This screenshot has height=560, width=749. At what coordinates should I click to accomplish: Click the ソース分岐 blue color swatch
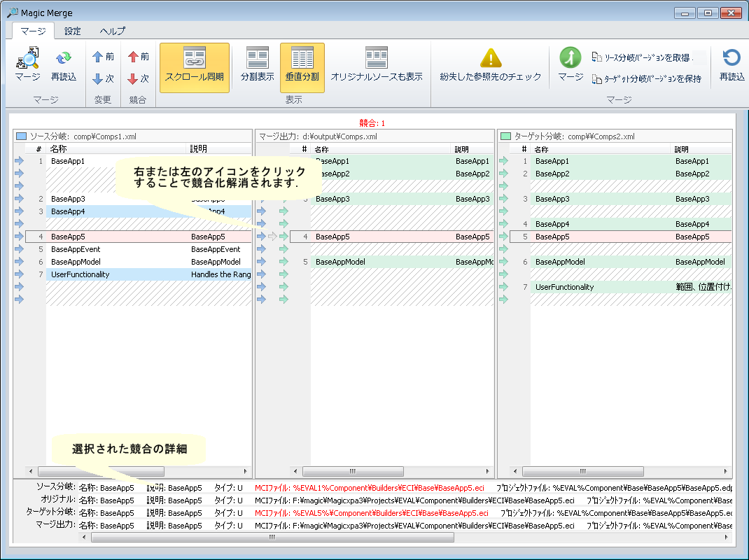coord(21,136)
